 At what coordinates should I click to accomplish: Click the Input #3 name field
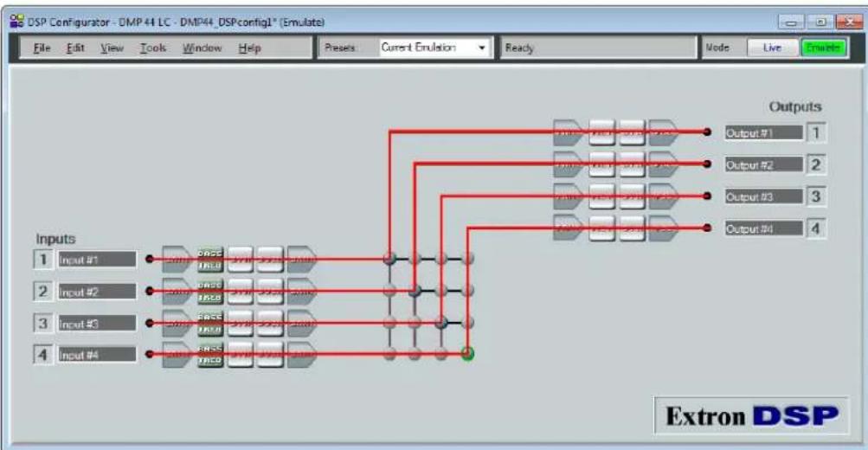[98, 324]
